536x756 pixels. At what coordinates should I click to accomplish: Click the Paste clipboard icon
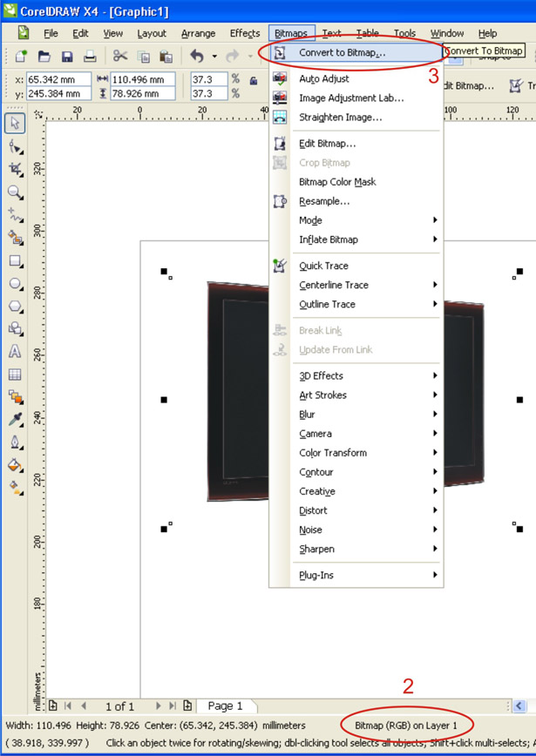point(166,57)
